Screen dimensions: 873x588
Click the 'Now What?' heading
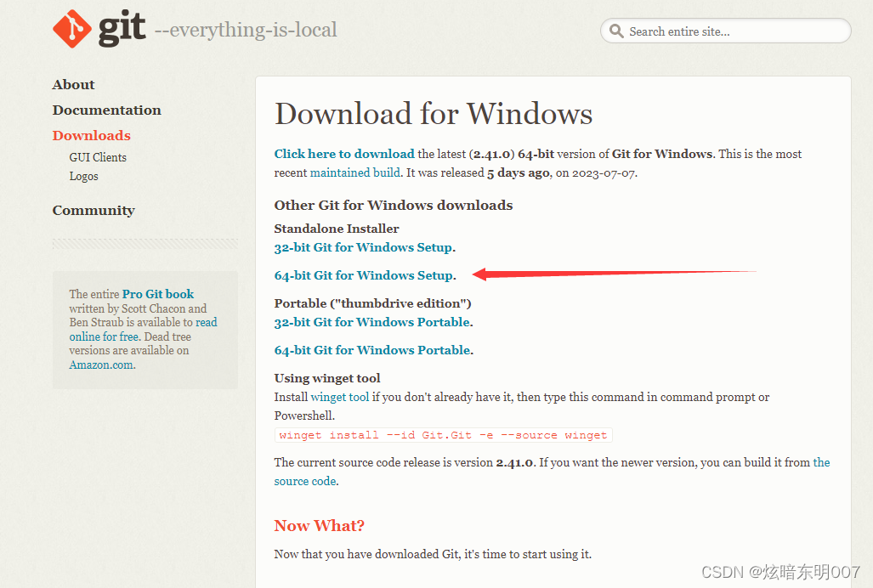coord(319,526)
